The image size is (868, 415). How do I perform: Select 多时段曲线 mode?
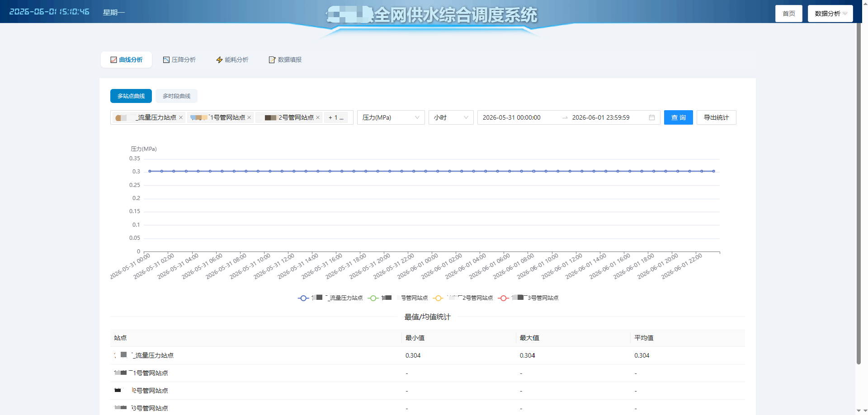176,96
